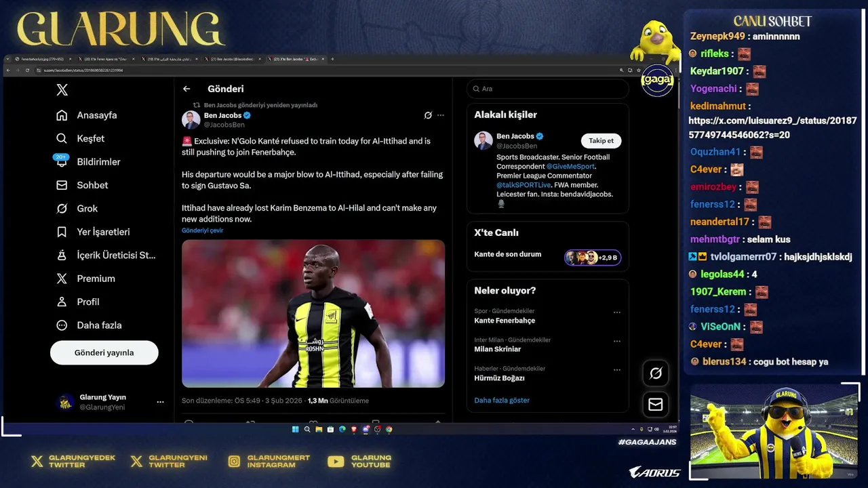Image resolution: width=868 pixels, height=488 pixels.
Task: Open options dots for Kante Fenerbahçe trend
Action: pos(617,312)
